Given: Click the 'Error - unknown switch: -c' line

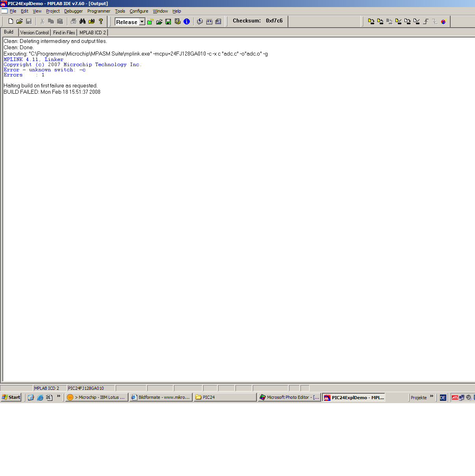Looking at the screenshot, I should [45, 70].
